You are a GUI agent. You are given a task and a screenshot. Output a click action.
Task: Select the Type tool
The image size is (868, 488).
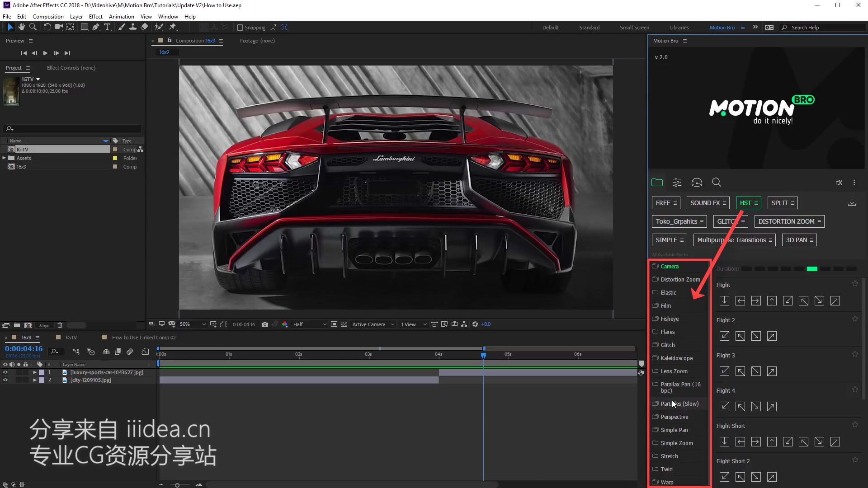point(107,27)
